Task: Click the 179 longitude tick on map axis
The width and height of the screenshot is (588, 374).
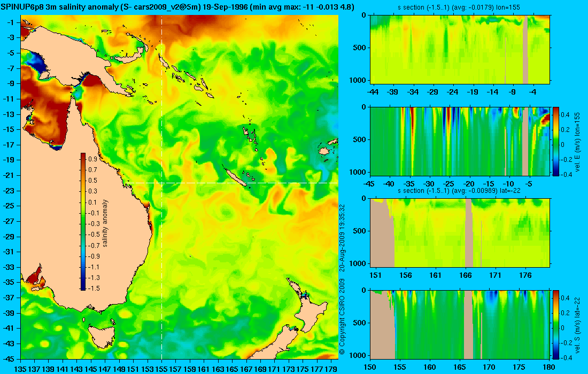Action: click(x=331, y=369)
